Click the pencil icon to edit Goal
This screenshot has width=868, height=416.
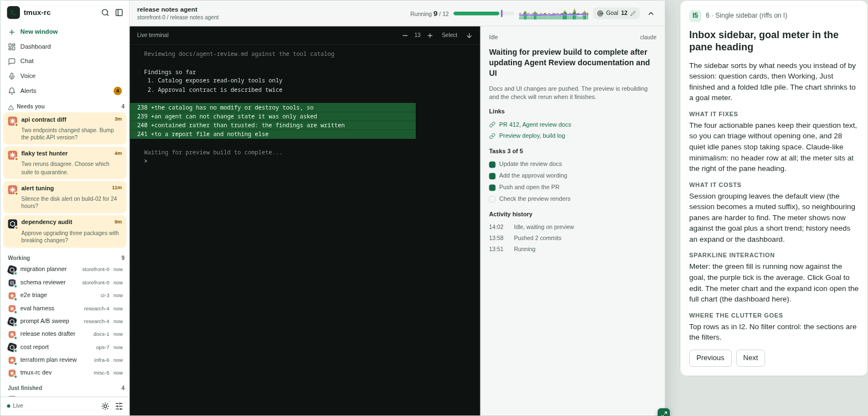coord(633,13)
